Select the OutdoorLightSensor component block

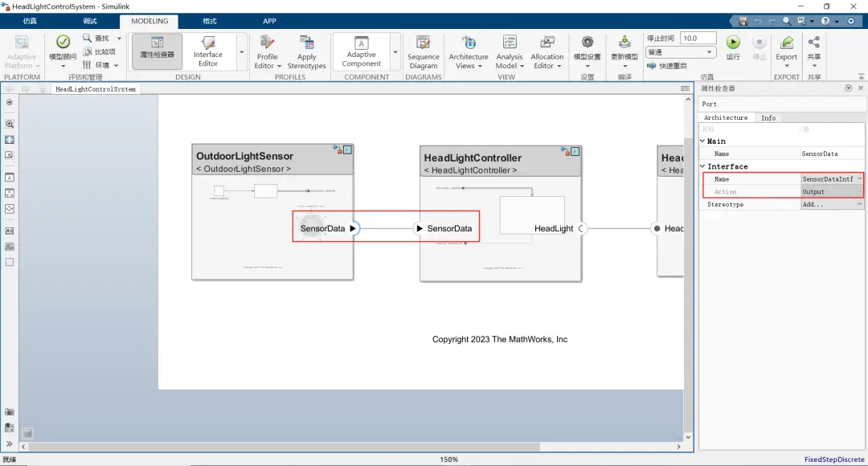point(272,212)
